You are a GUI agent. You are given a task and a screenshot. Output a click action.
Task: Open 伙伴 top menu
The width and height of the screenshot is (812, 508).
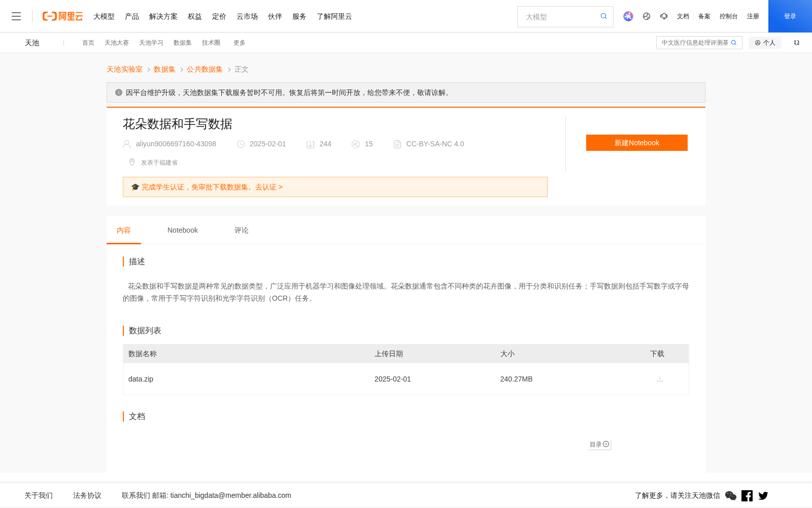click(x=275, y=16)
